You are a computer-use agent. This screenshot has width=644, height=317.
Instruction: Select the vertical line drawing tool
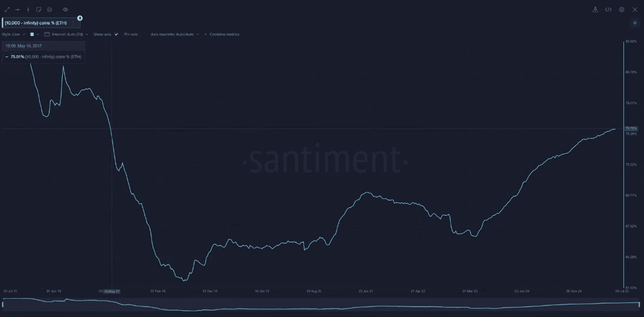[28, 10]
